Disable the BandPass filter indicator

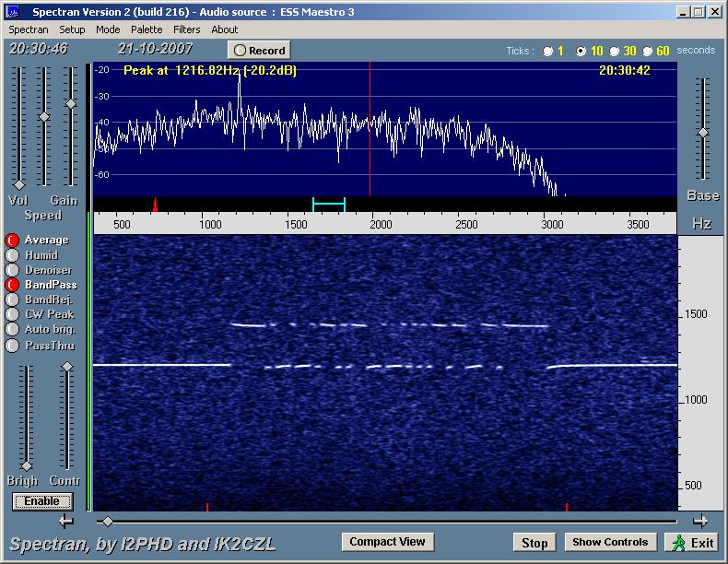pyautogui.click(x=12, y=285)
